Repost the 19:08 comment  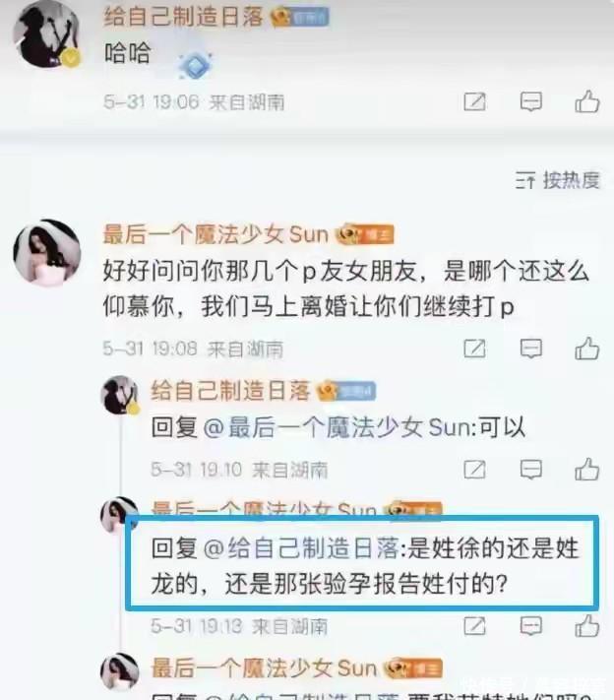click(x=474, y=349)
